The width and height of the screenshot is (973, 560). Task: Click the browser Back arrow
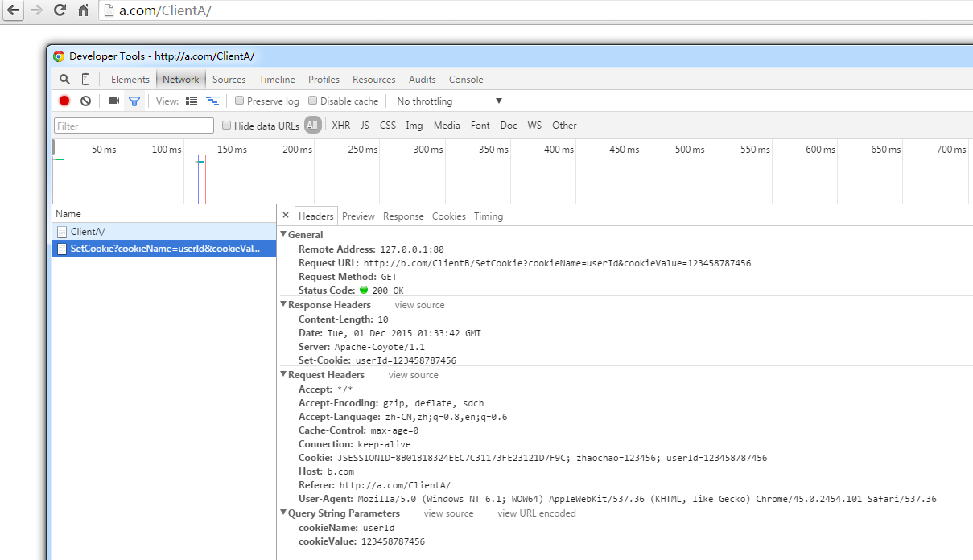tap(13, 10)
